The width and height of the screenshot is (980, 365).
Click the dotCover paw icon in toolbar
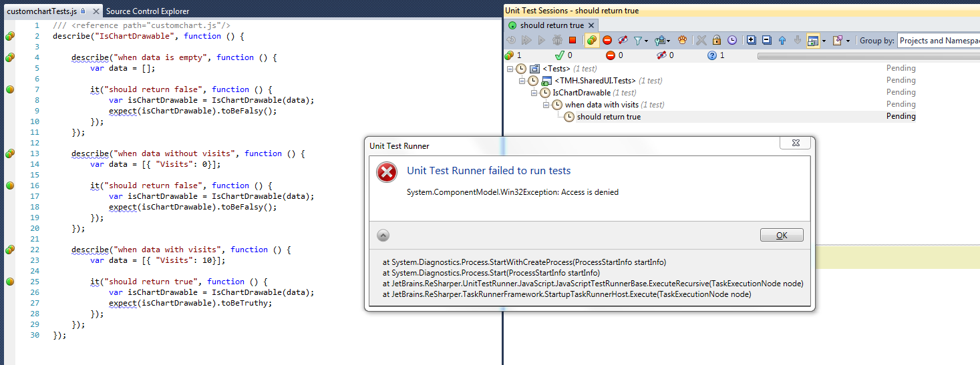(x=682, y=40)
